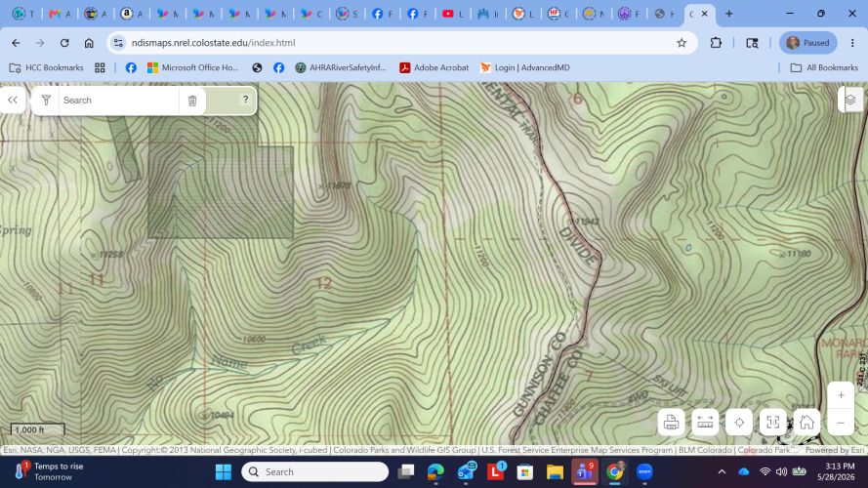Screen dimensions: 868x488
Task: Open File Explorer from the taskbar
Action: click(555, 472)
